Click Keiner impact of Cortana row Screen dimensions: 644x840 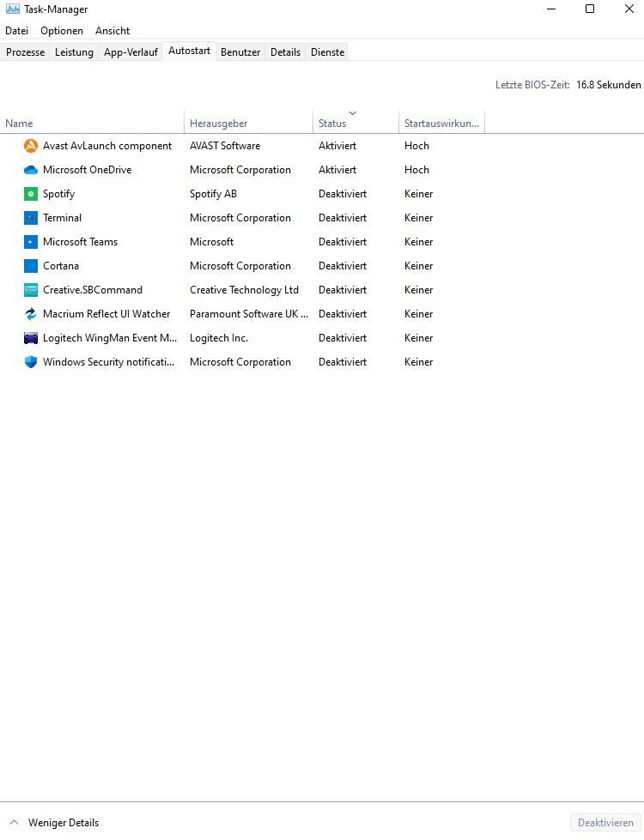pyautogui.click(x=418, y=266)
